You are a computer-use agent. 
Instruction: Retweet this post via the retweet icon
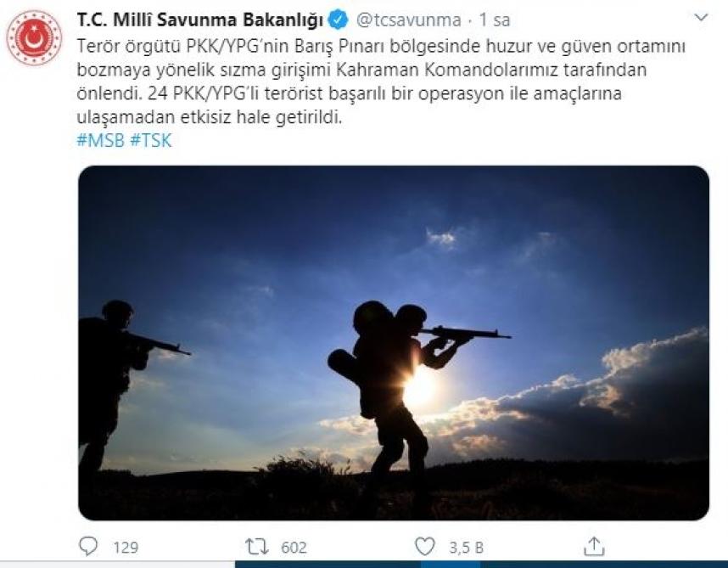pyautogui.click(x=257, y=547)
